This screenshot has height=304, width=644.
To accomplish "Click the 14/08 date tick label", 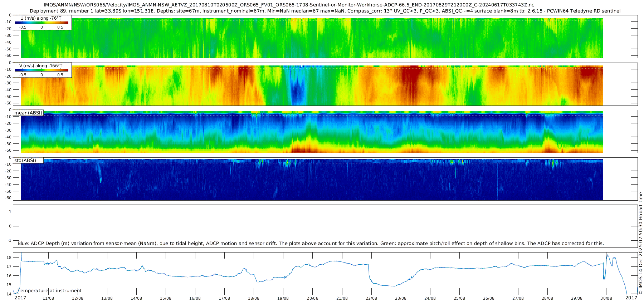I will (136, 298).
